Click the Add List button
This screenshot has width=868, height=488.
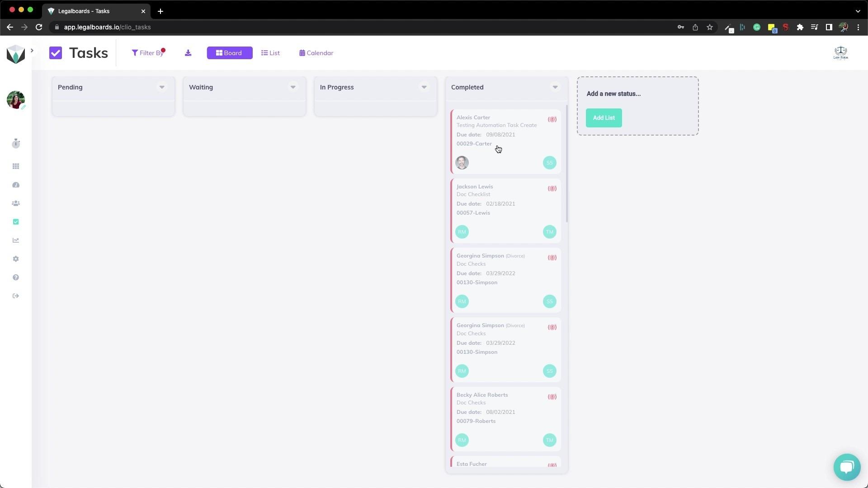(604, 117)
